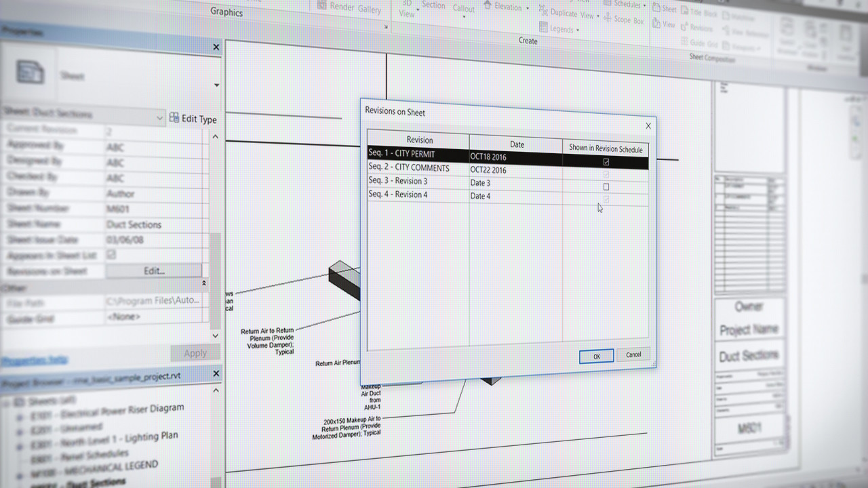Select the Section tool

pyautogui.click(x=434, y=5)
